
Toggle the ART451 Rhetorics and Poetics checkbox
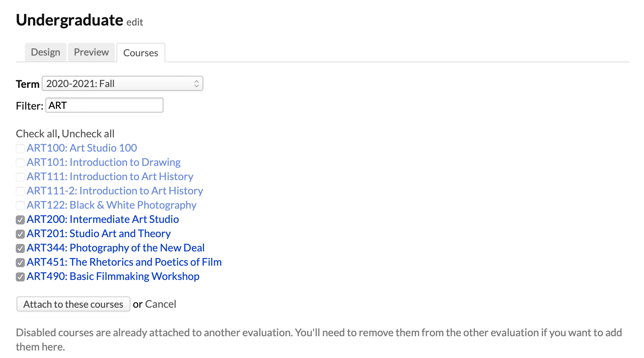click(x=20, y=263)
